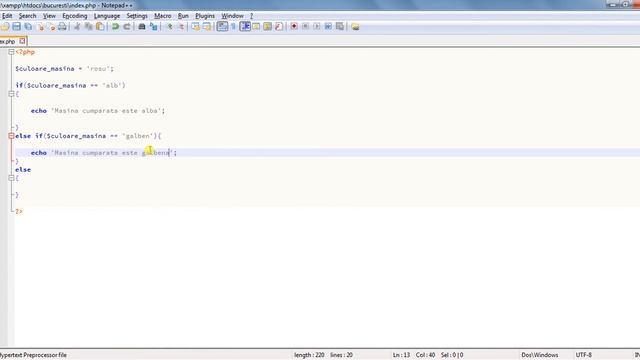This screenshot has height=360, width=640.
Task: Click the Print toolbar icon
Action: (62, 27)
